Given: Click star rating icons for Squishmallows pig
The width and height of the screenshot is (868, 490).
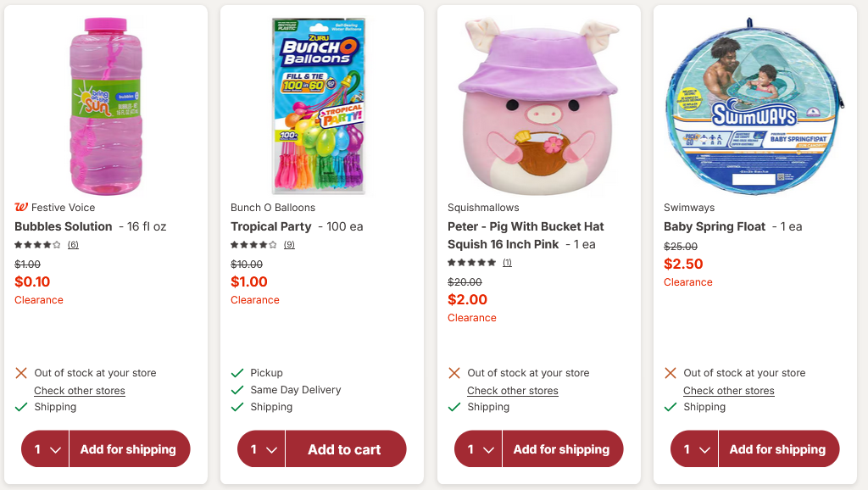Looking at the screenshot, I should click(471, 263).
